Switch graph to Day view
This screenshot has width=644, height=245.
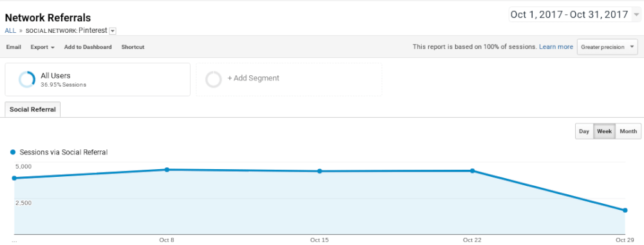[584, 131]
